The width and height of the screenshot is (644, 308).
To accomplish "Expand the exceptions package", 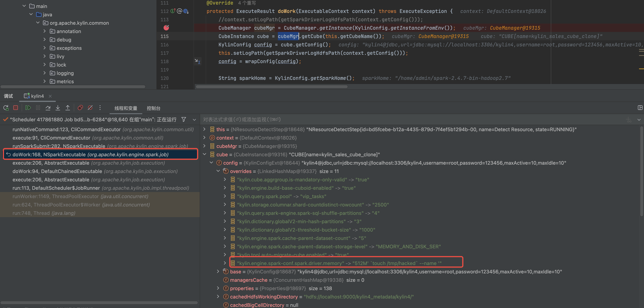I will tap(45, 48).
